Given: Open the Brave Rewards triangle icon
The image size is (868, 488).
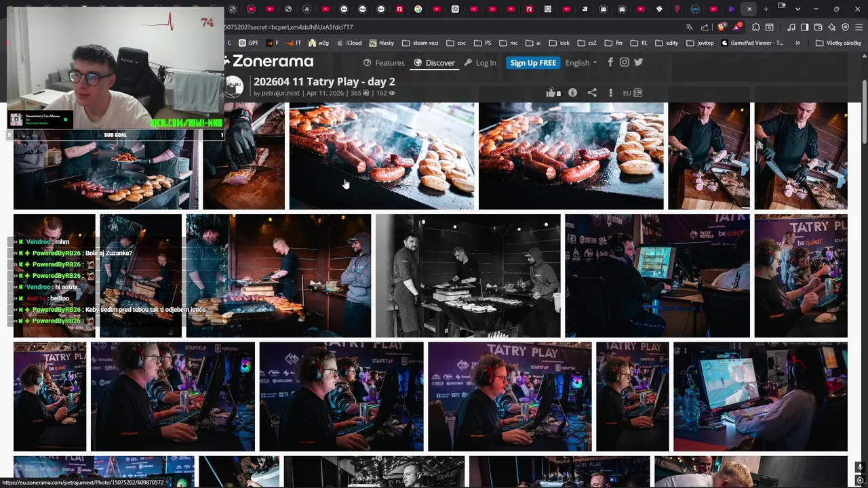Looking at the screenshot, I should click(x=736, y=27).
